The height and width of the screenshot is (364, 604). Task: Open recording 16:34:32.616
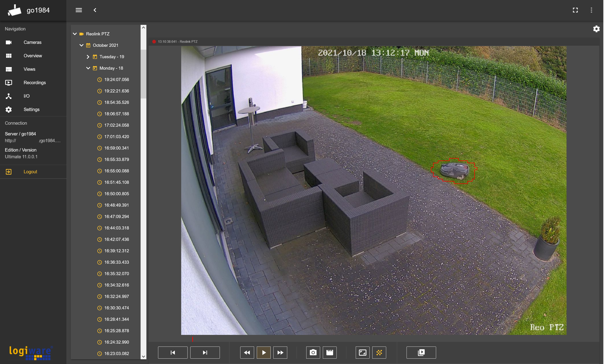pos(116,285)
